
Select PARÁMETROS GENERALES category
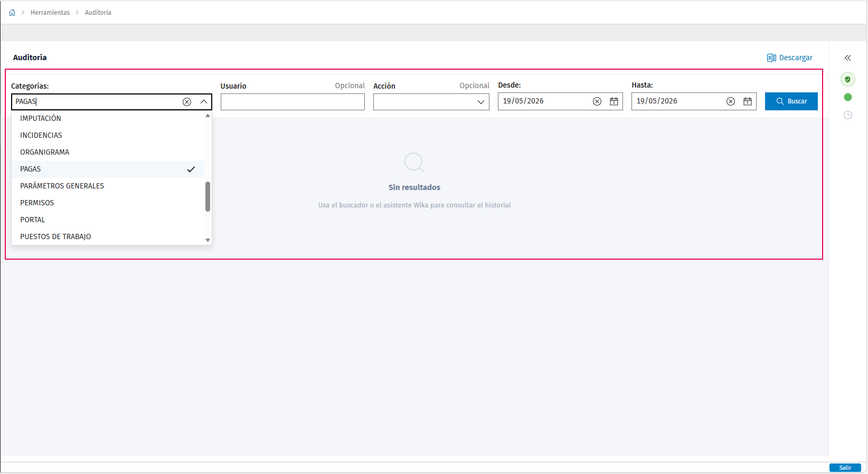(108, 186)
